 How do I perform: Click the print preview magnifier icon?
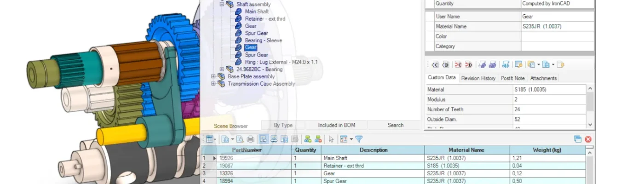pyautogui.click(x=241, y=139)
